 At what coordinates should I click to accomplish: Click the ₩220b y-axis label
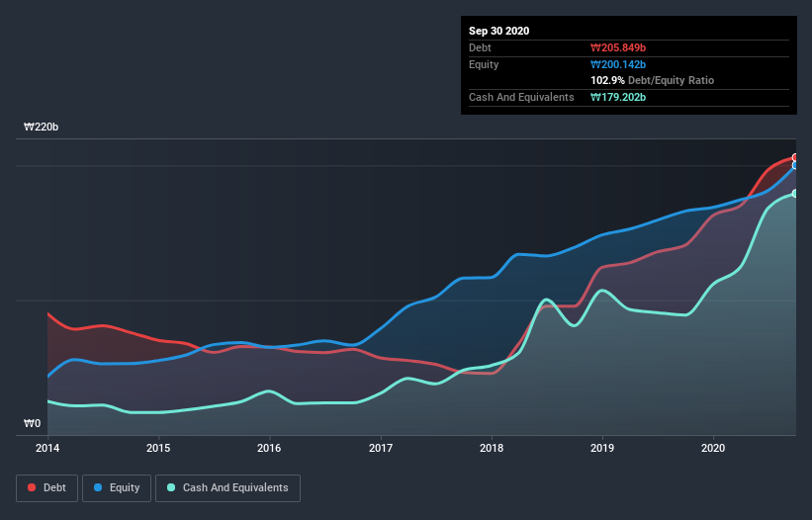click(x=41, y=127)
